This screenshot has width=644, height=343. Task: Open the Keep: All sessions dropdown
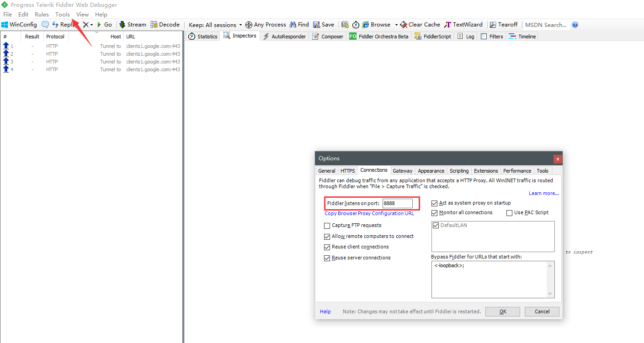click(215, 25)
